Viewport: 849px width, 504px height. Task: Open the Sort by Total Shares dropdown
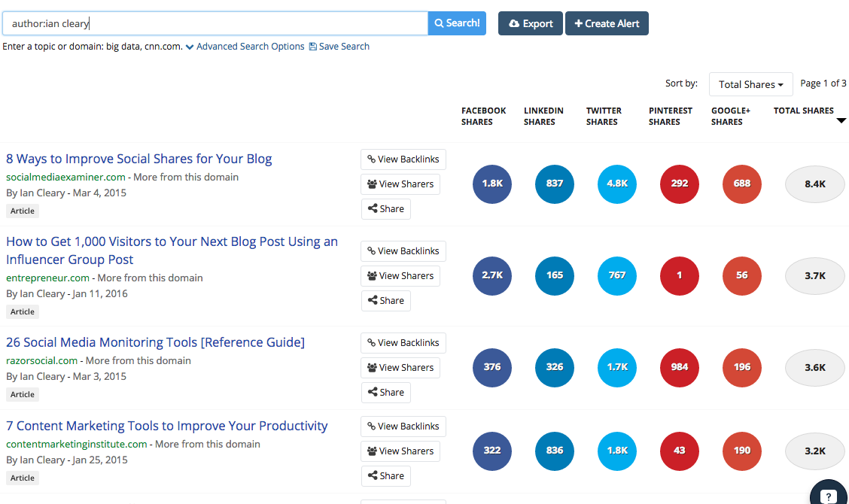coord(750,83)
